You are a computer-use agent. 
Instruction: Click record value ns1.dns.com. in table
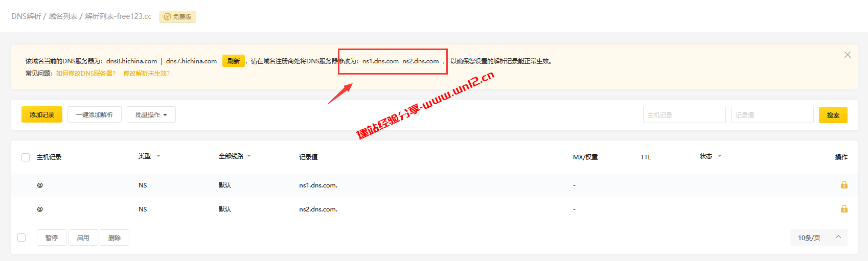pyautogui.click(x=318, y=185)
